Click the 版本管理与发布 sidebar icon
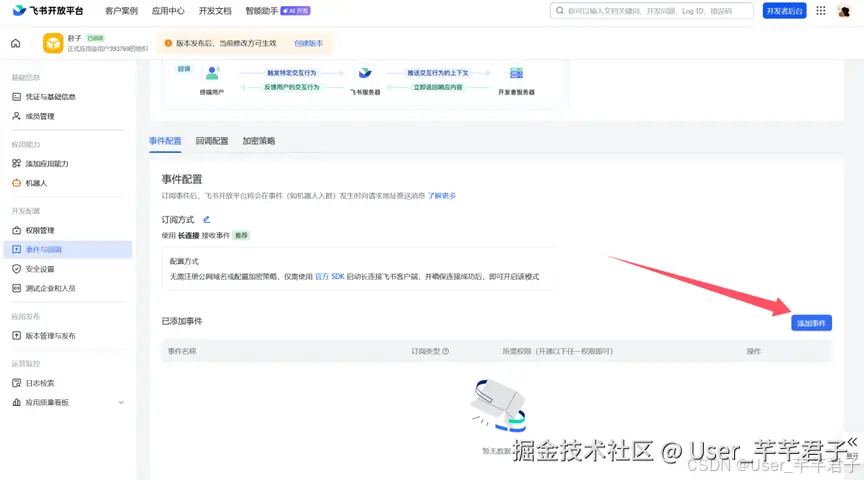 (17, 335)
